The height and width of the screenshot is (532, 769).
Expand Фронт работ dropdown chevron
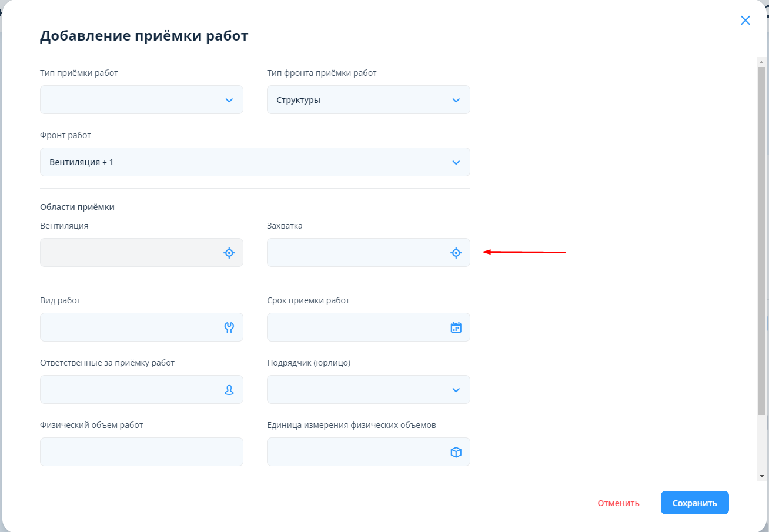click(x=456, y=162)
